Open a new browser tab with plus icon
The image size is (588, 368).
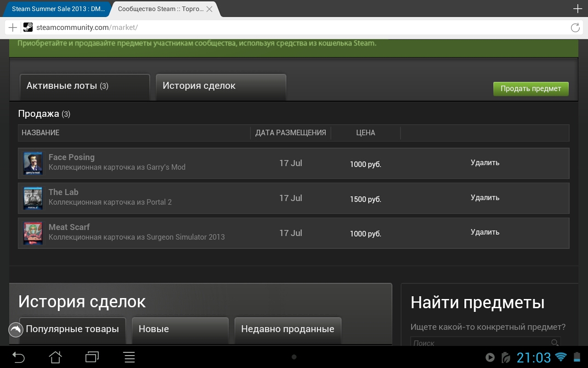point(577,9)
